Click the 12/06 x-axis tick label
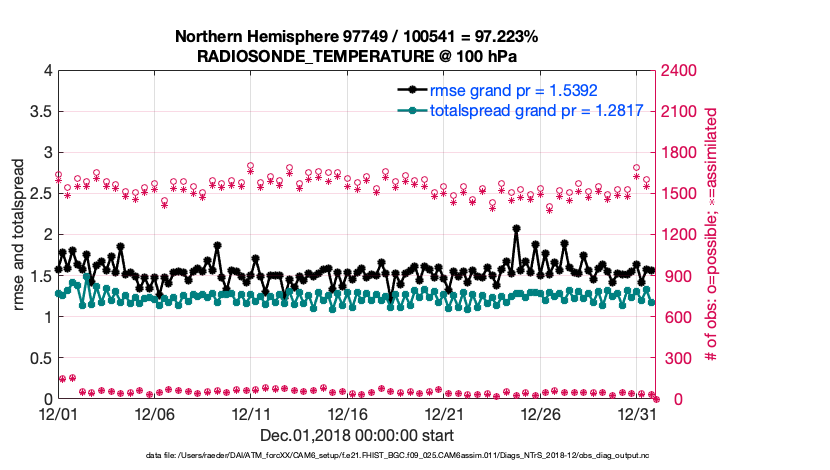This screenshot has width=830, height=470. [x=155, y=413]
